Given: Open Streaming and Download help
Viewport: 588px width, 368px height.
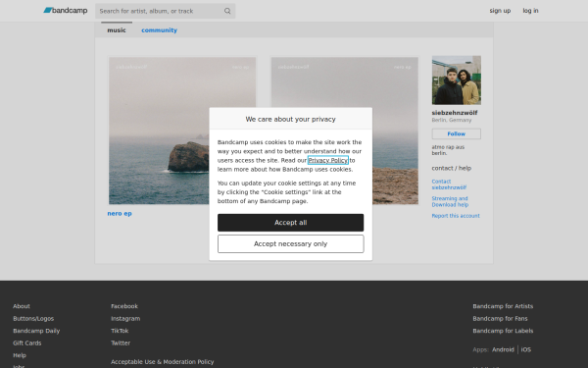Looking at the screenshot, I should (x=450, y=201).
